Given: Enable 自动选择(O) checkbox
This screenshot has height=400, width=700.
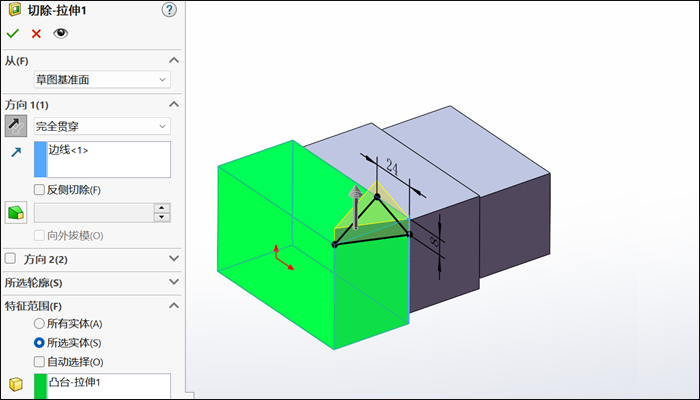Looking at the screenshot, I should (39, 362).
